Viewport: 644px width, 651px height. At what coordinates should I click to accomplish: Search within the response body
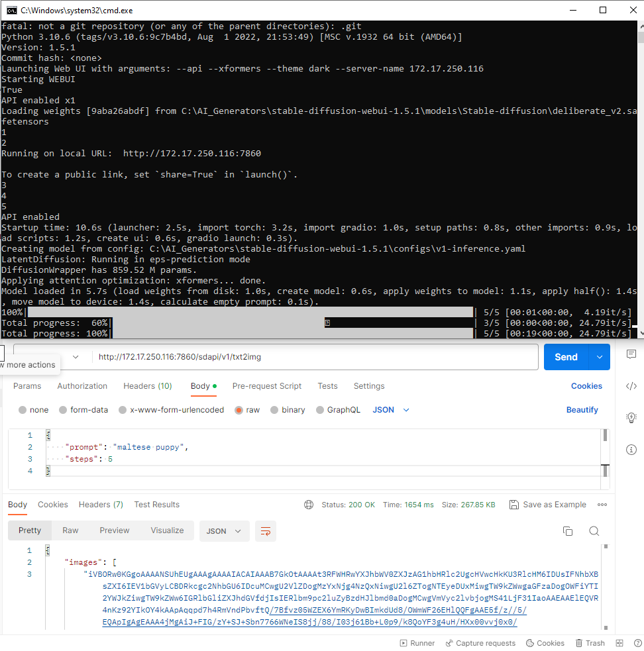(594, 530)
